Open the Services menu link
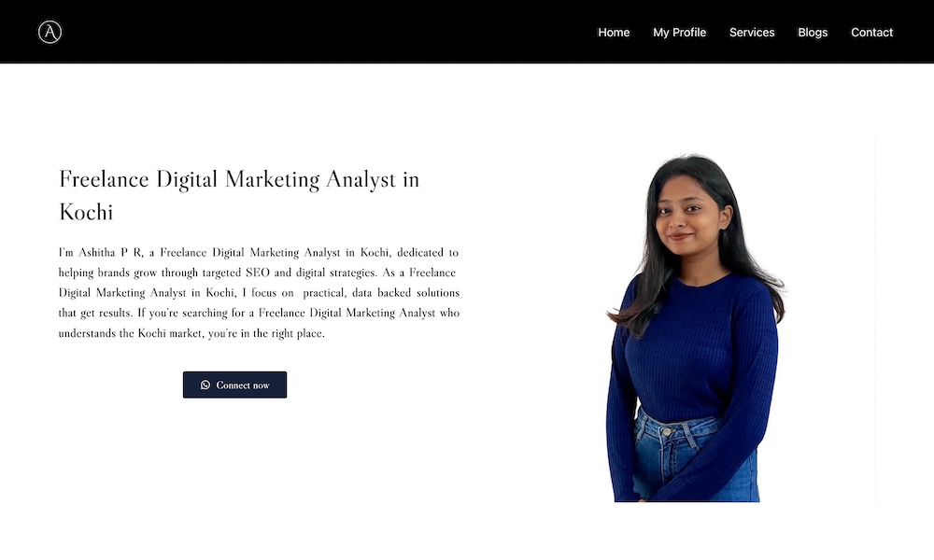Screen dimensions: 934x560 click(x=752, y=33)
